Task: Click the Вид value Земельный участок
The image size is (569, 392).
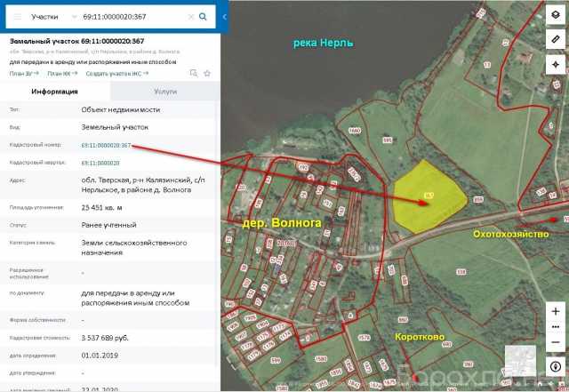Action: [115, 127]
